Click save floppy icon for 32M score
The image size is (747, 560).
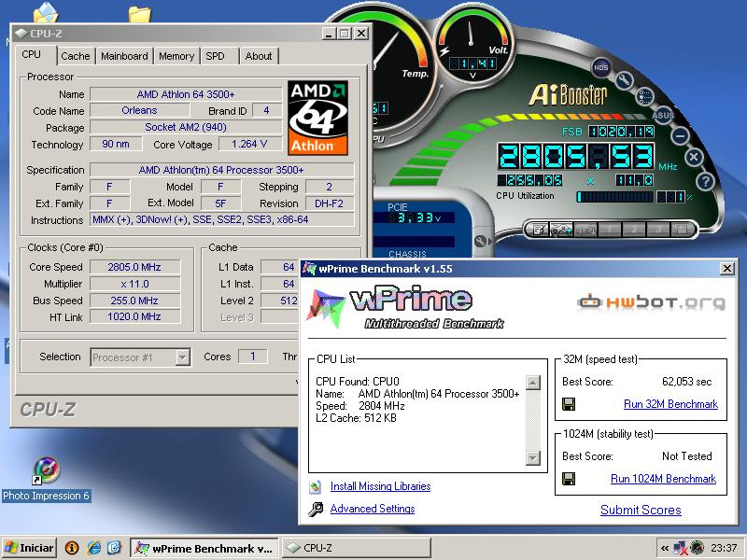coord(569,404)
